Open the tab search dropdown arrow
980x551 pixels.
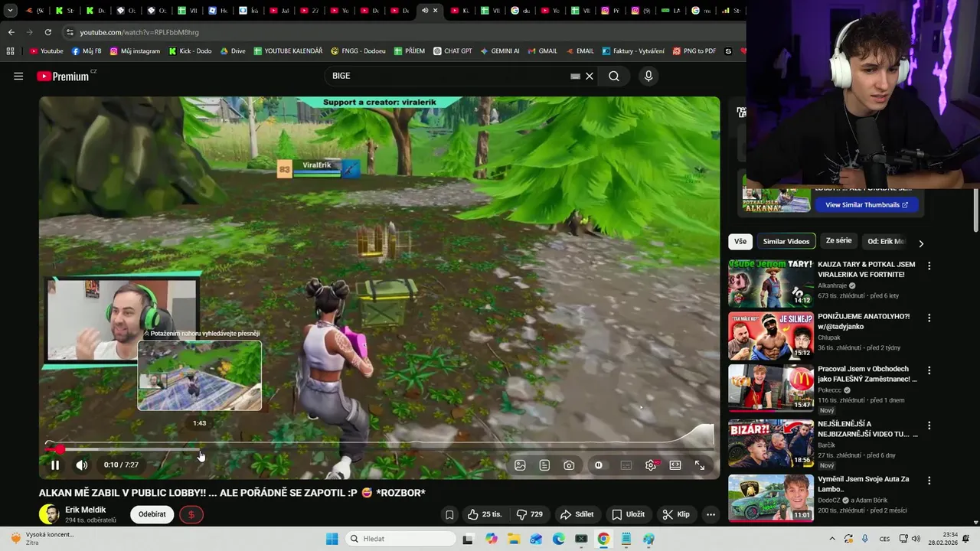tap(11, 11)
